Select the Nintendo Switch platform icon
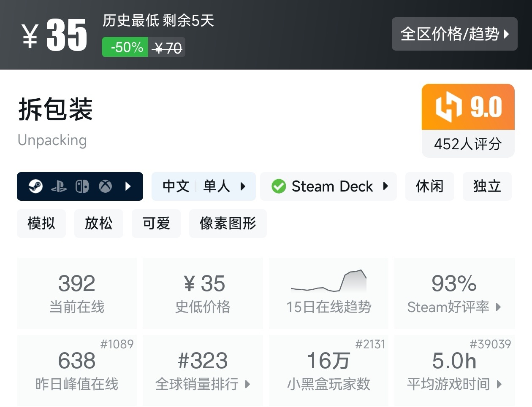The height and width of the screenshot is (407, 532). [x=82, y=186]
